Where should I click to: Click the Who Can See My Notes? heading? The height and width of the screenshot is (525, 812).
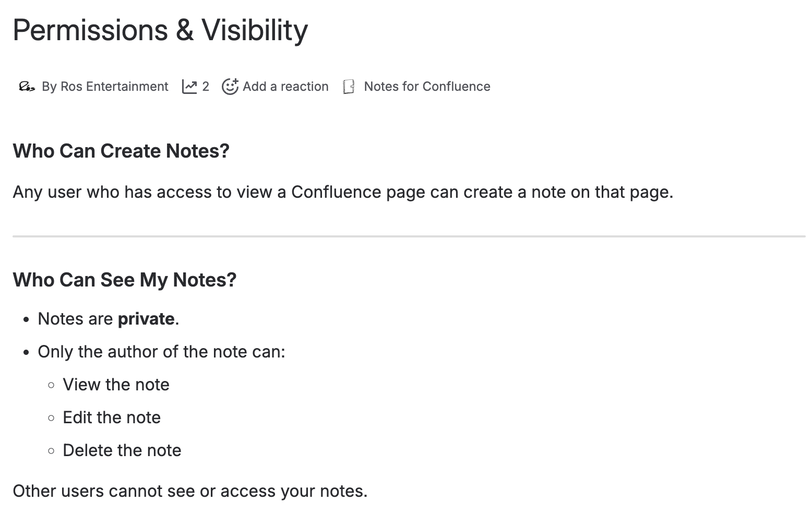(x=124, y=280)
